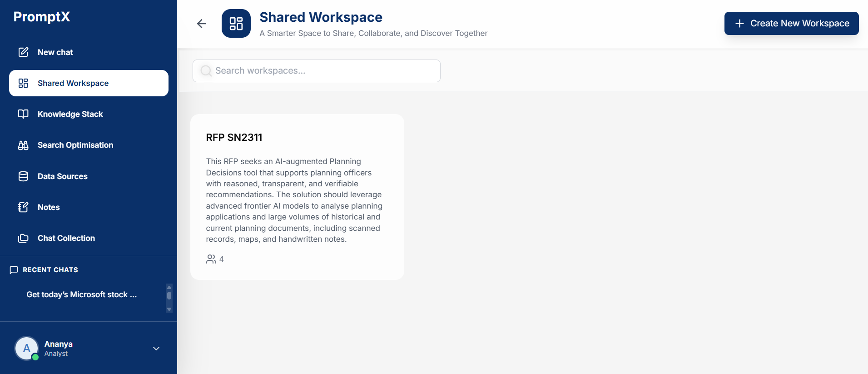This screenshot has width=868, height=374.
Task: Open Chat Collection
Action: point(89,238)
